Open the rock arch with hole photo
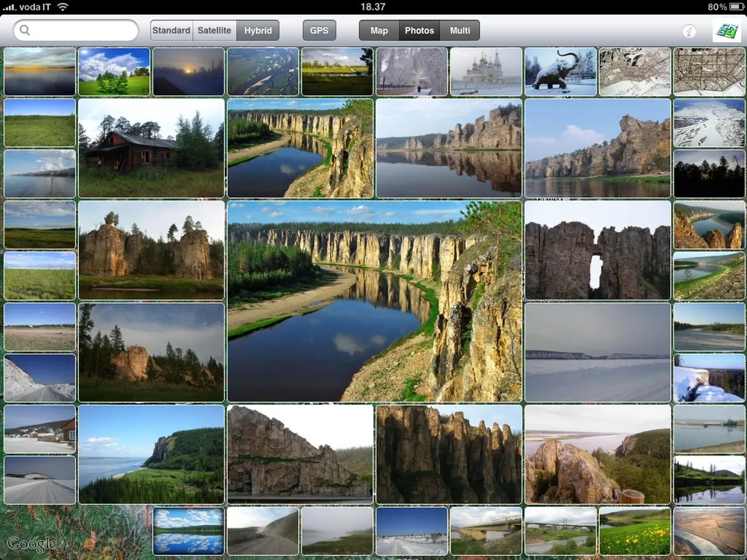 (598, 250)
